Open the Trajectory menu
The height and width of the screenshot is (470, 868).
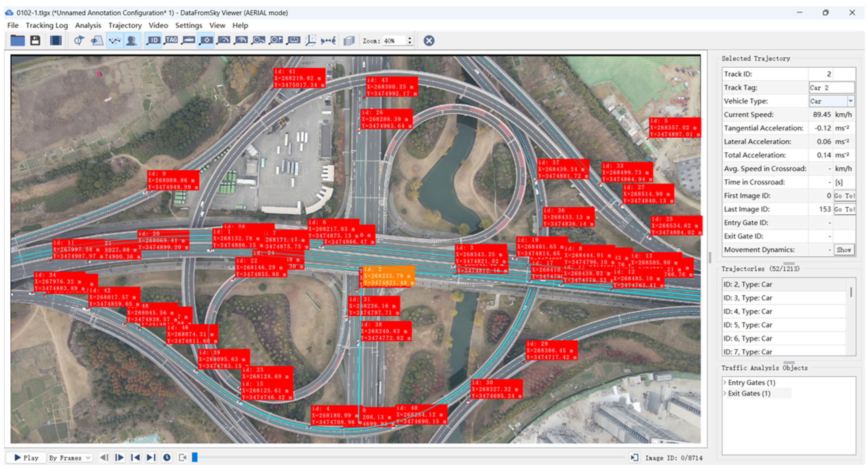point(125,25)
